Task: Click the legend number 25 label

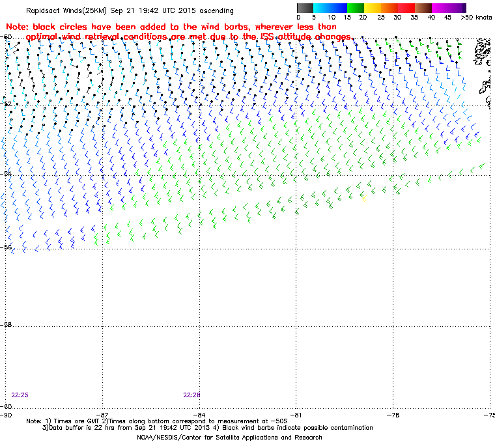Action: [381, 18]
